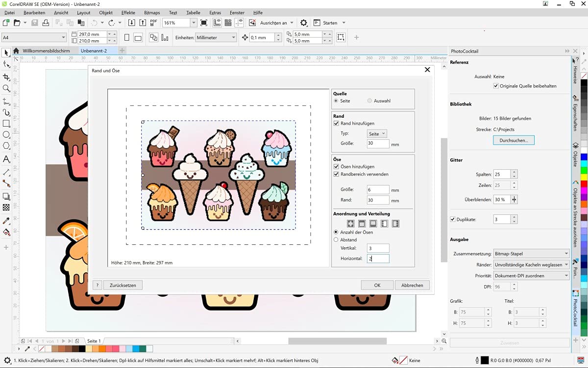Image resolution: width=588 pixels, height=368 pixels.
Task: Select the Interactive Fill bucket tool
Action: coord(6,232)
